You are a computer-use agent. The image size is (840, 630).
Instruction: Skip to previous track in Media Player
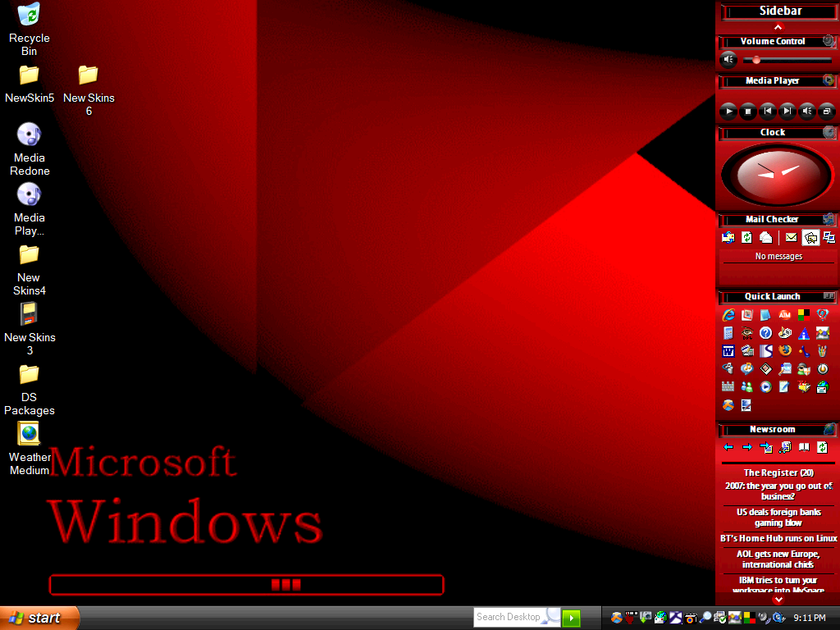768,112
